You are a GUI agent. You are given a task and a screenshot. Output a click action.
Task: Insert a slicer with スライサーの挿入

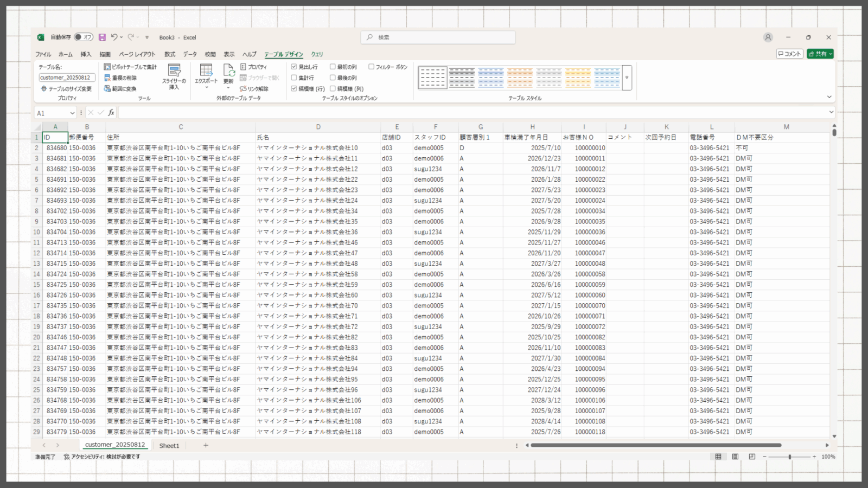(x=174, y=76)
